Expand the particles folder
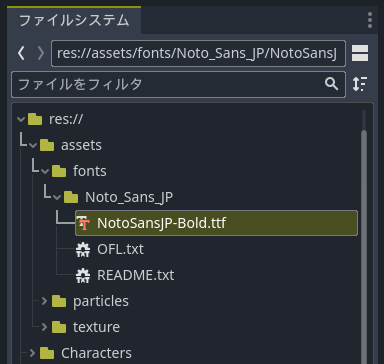Viewport: 384px width, 364px height. 44,301
